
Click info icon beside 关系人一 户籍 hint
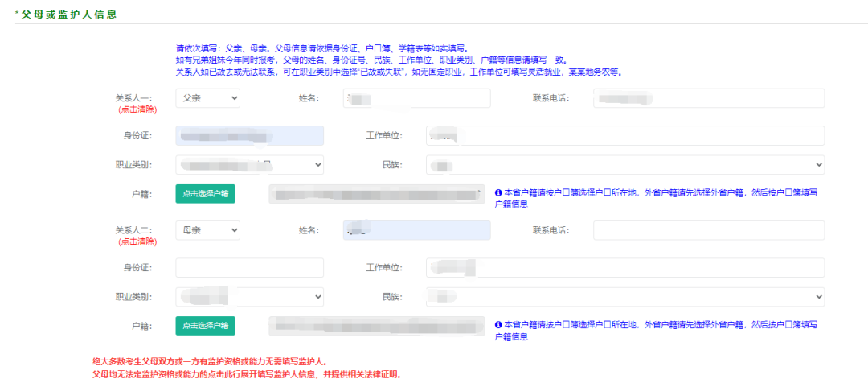pos(497,193)
